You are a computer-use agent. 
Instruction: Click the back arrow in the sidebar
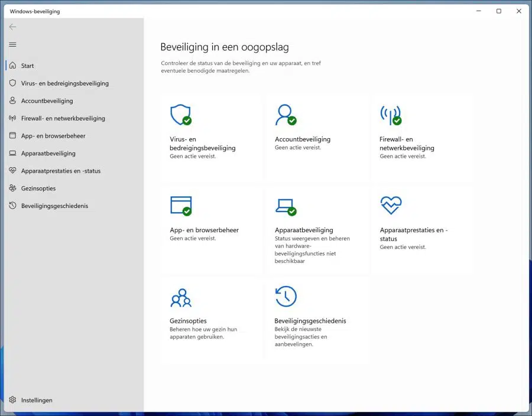pos(12,27)
